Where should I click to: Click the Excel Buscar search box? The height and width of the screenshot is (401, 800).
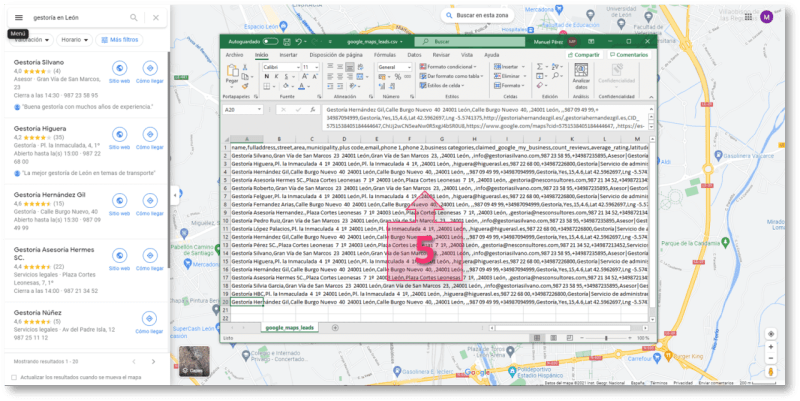469,42
